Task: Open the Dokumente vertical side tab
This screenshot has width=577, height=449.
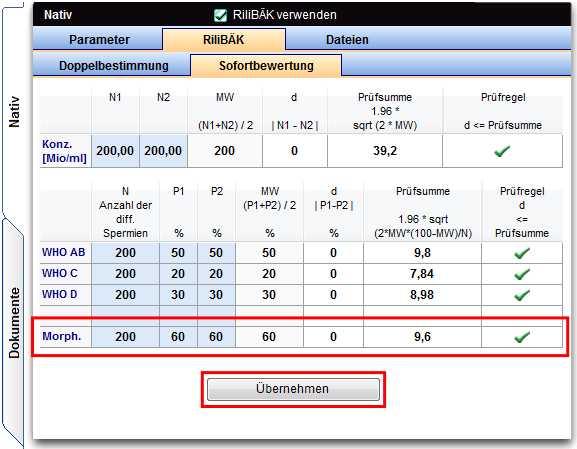Action: [14, 323]
